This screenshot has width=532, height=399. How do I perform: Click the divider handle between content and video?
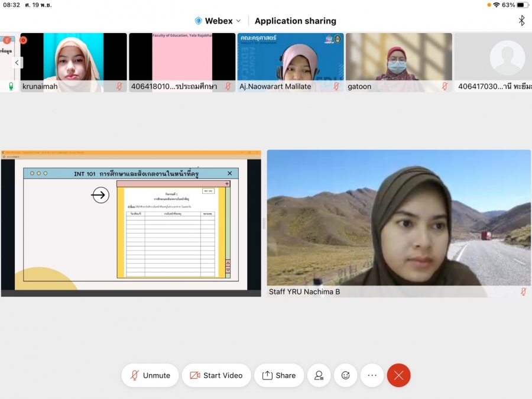coord(264,223)
